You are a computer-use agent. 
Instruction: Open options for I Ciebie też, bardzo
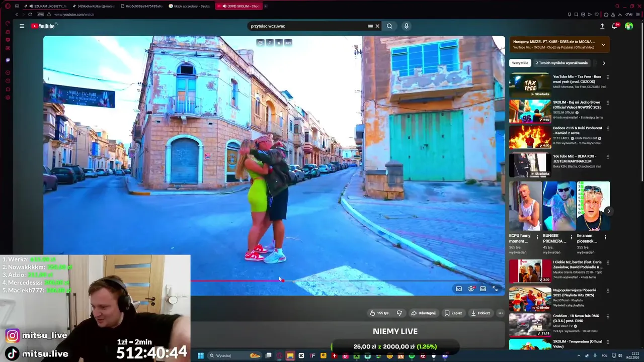pos(608,262)
